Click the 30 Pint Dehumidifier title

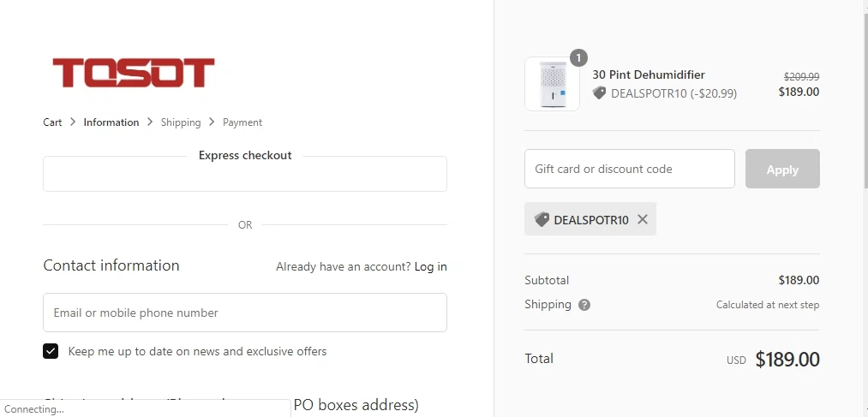(x=649, y=74)
